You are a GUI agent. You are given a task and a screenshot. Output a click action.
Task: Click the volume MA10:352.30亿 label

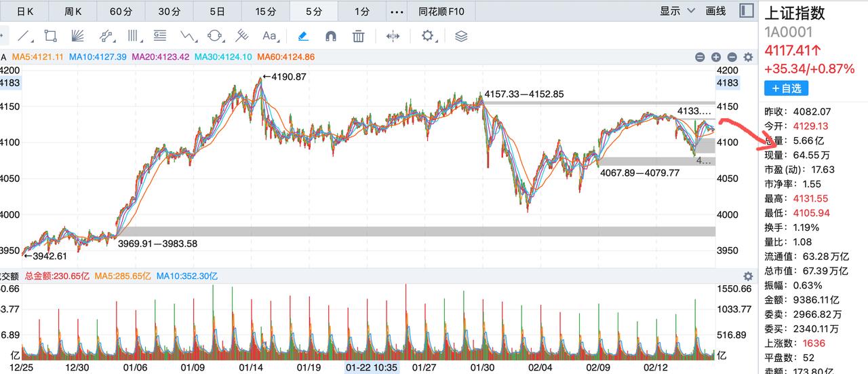coord(186,276)
